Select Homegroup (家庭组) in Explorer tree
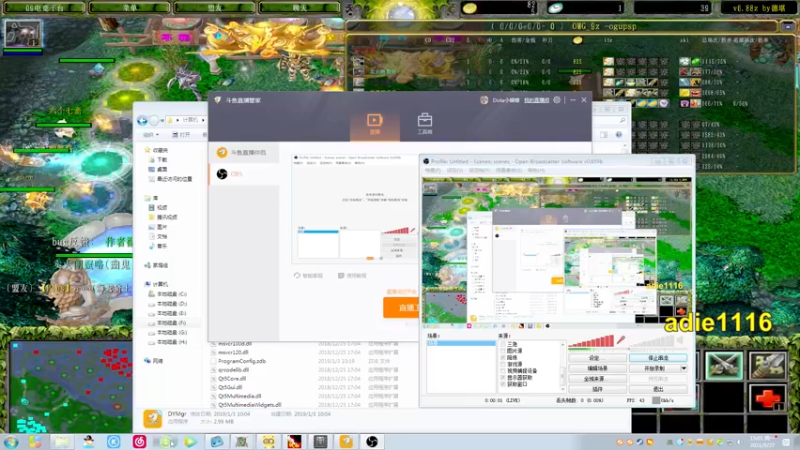 pyautogui.click(x=156, y=265)
